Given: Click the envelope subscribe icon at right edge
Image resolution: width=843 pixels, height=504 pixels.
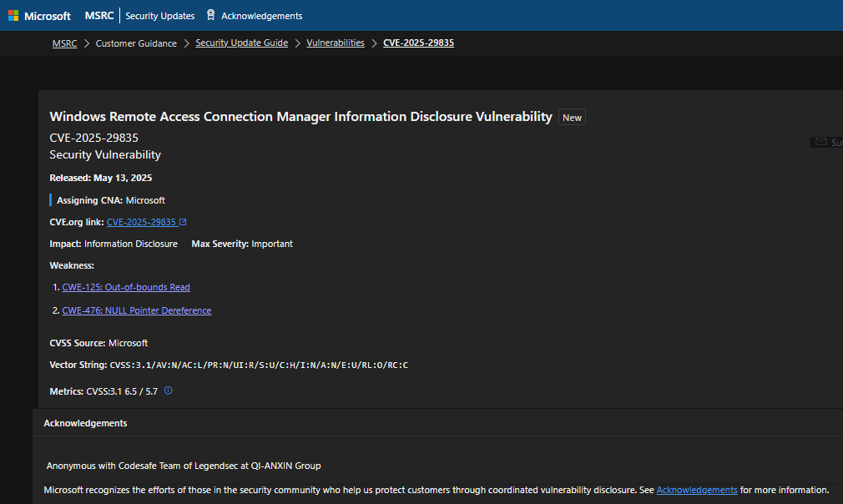Looking at the screenshot, I should (821, 143).
